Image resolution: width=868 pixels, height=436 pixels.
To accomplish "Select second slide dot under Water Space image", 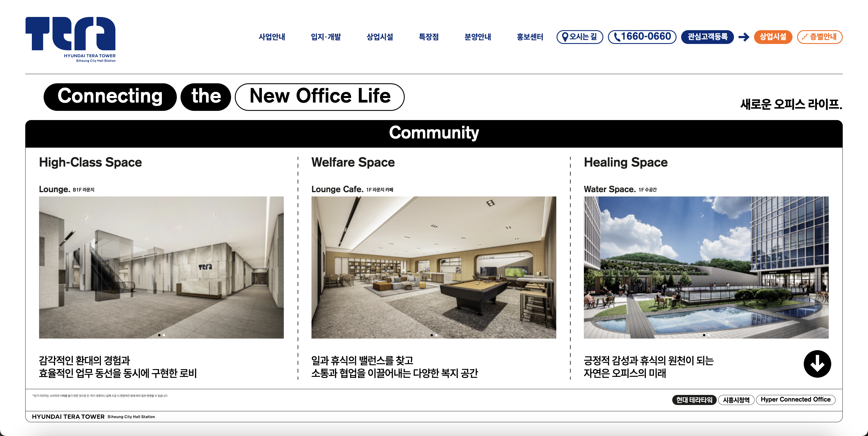I will click(709, 335).
